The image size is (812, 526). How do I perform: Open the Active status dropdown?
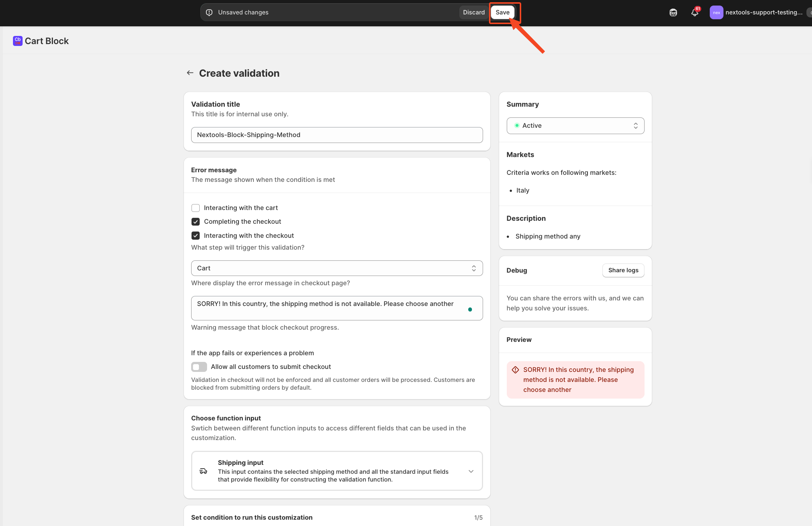pyautogui.click(x=575, y=126)
